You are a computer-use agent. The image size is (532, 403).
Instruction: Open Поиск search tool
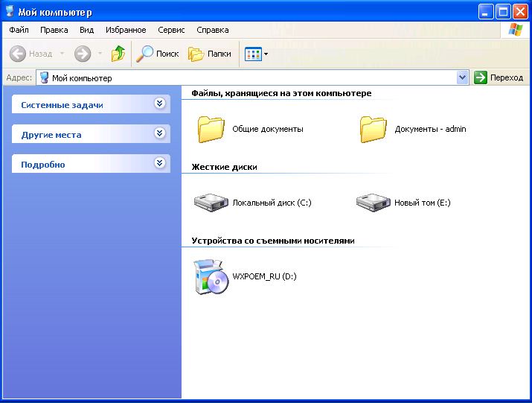[158, 54]
